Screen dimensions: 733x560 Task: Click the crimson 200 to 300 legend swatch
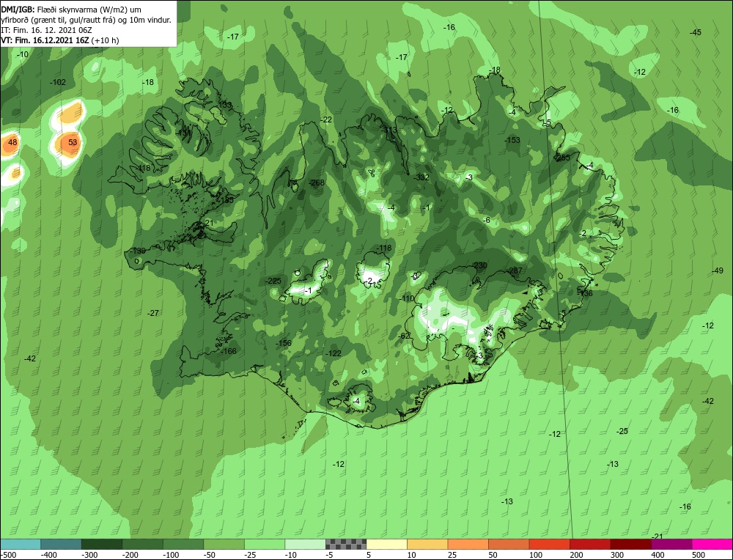point(590,544)
